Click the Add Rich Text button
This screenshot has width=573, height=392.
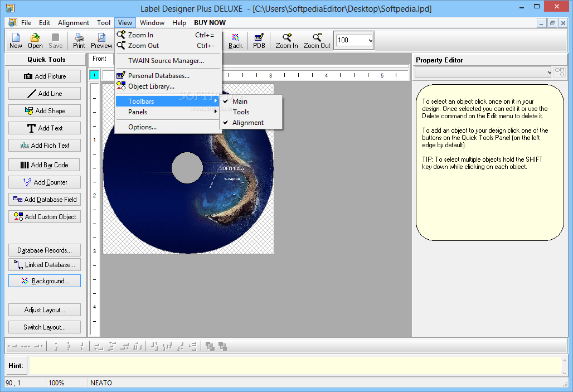click(x=45, y=145)
